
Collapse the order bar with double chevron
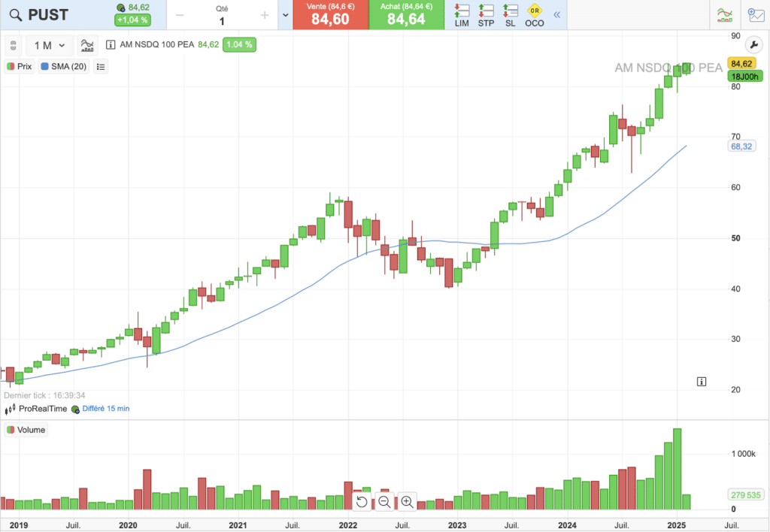tap(557, 15)
